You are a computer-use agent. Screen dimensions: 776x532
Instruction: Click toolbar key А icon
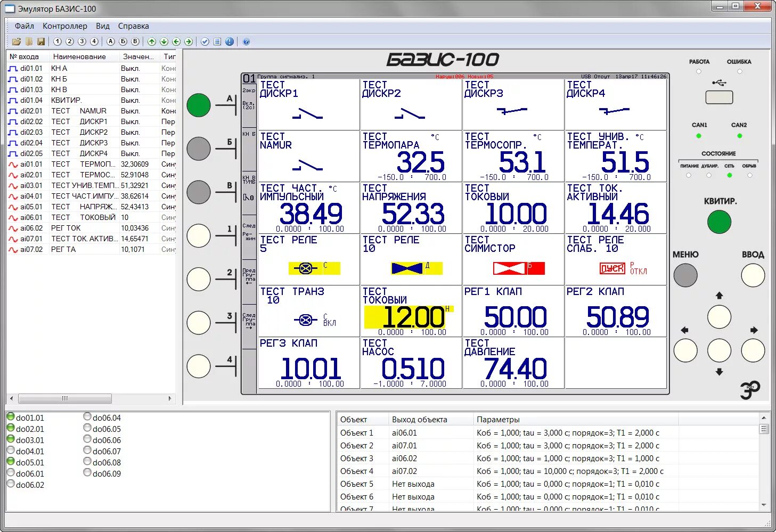pyautogui.click(x=111, y=42)
